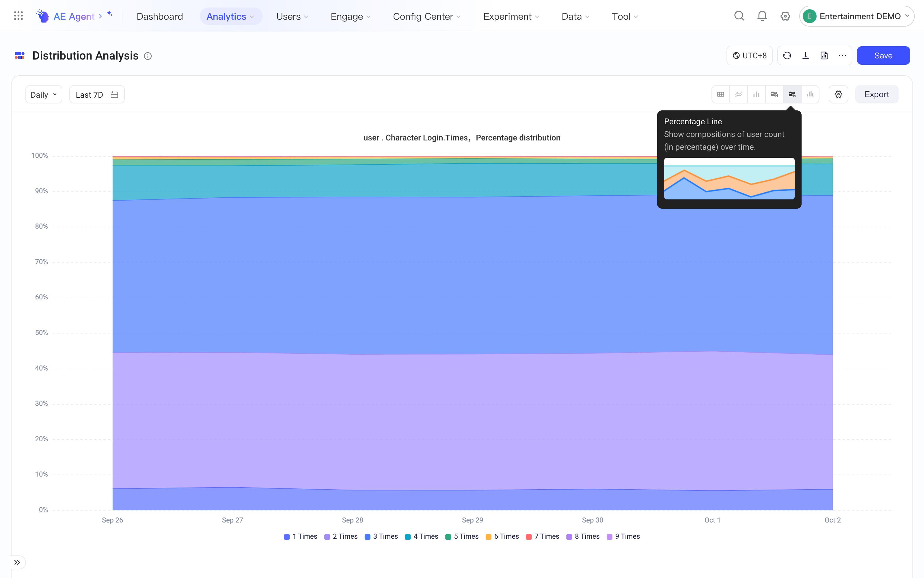Toggle the 3 Times legend series
Image resolution: width=924 pixels, height=578 pixels.
point(381,536)
